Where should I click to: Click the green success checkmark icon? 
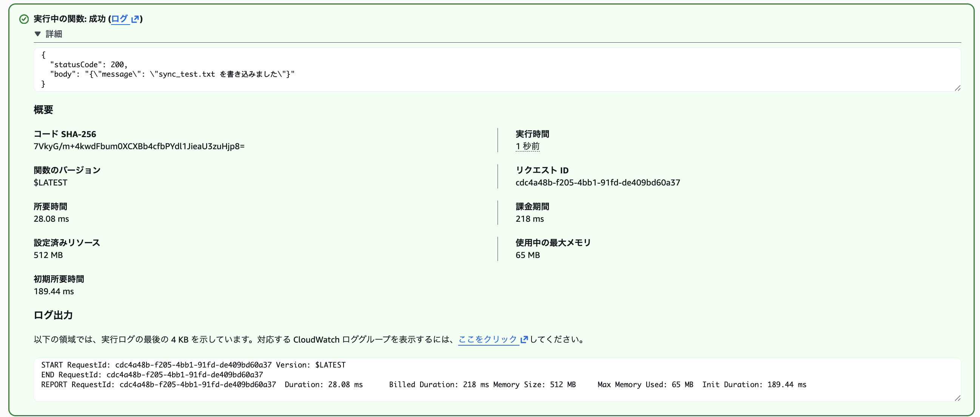[23, 19]
